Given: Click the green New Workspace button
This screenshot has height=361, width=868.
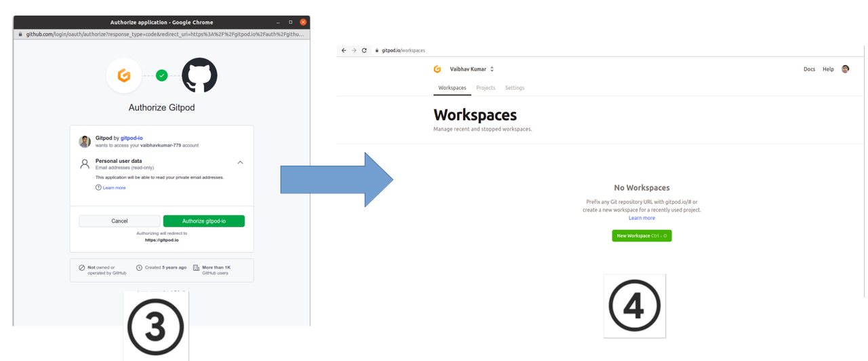Looking at the screenshot, I should 642,235.
